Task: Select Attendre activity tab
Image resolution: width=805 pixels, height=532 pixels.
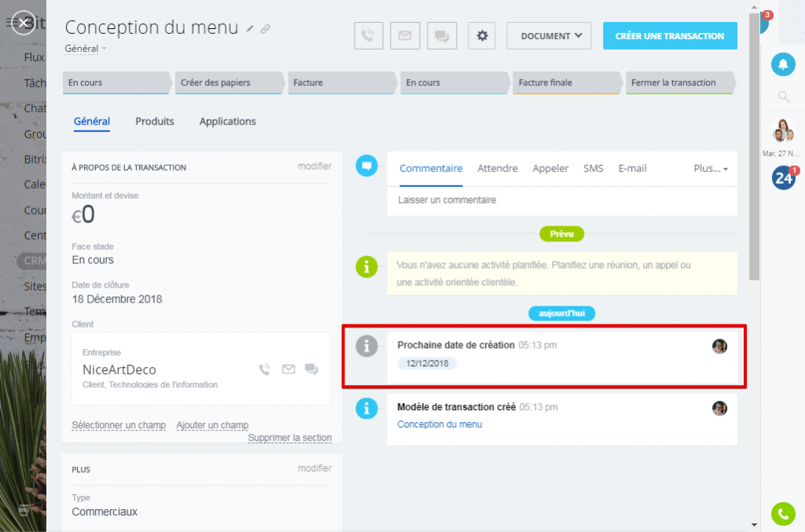Action: tap(498, 169)
